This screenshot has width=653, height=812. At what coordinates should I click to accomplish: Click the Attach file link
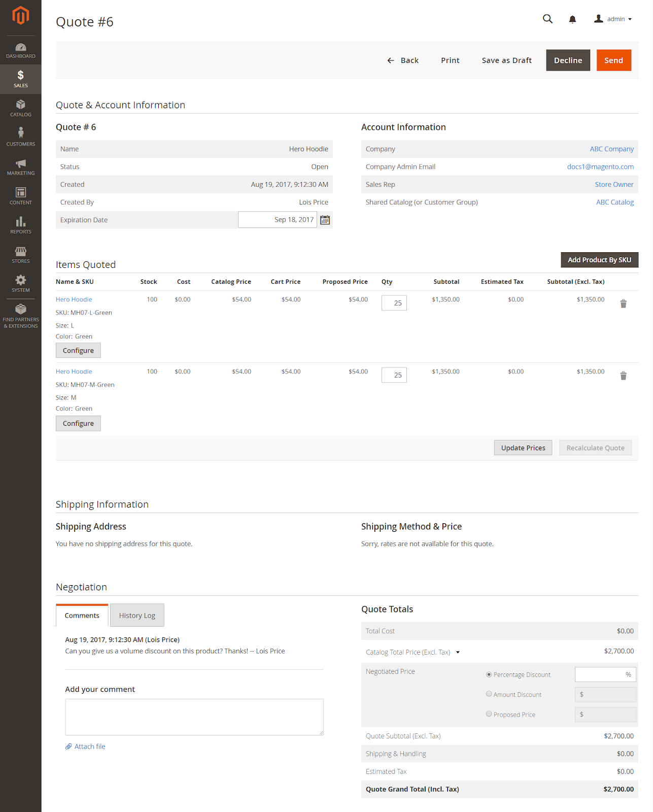[90, 747]
